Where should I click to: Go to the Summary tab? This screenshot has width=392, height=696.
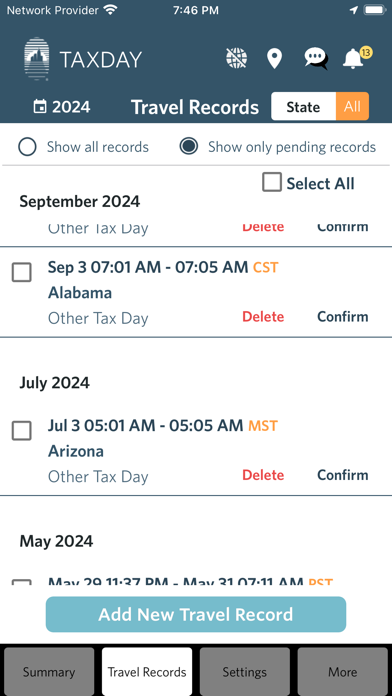coord(49,672)
